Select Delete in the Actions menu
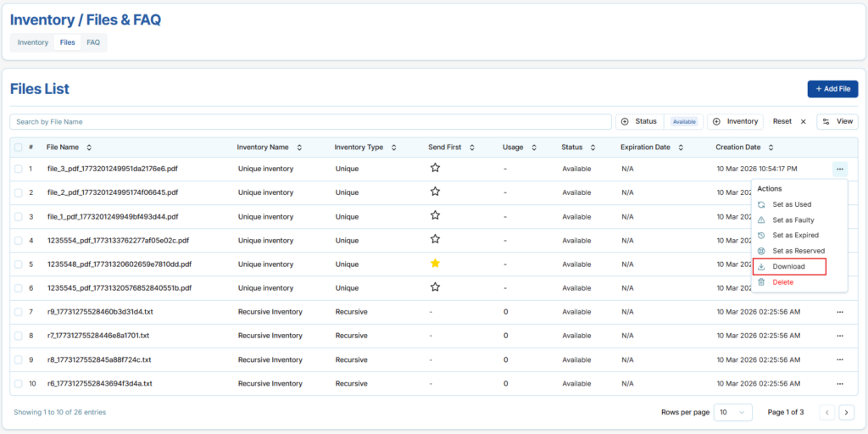This screenshot has height=434, width=868. coord(782,282)
